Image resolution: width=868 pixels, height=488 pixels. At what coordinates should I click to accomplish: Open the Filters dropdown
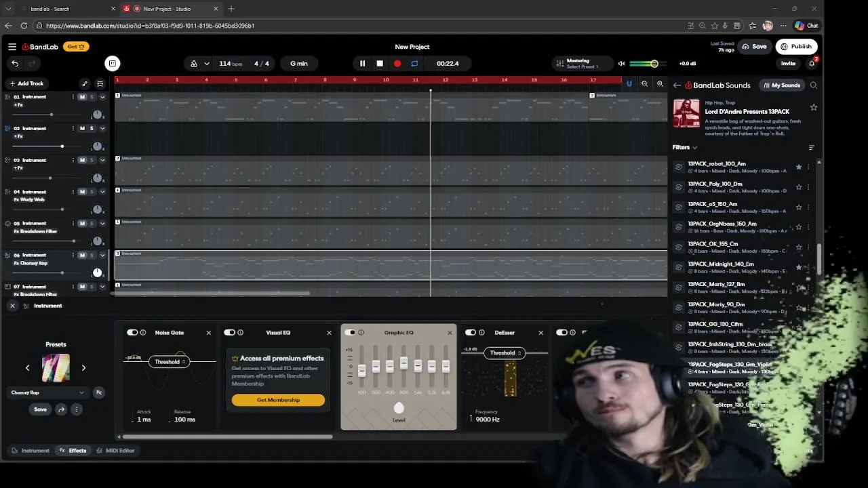684,148
